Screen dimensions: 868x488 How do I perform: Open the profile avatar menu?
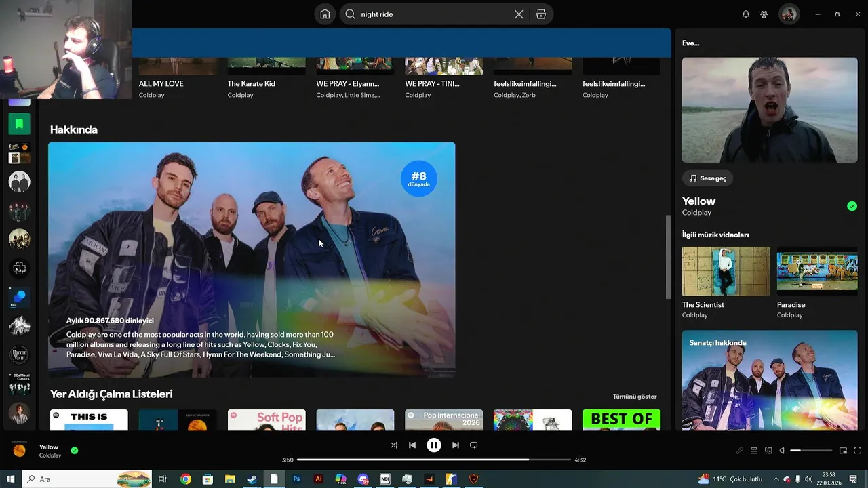point(789,14)
